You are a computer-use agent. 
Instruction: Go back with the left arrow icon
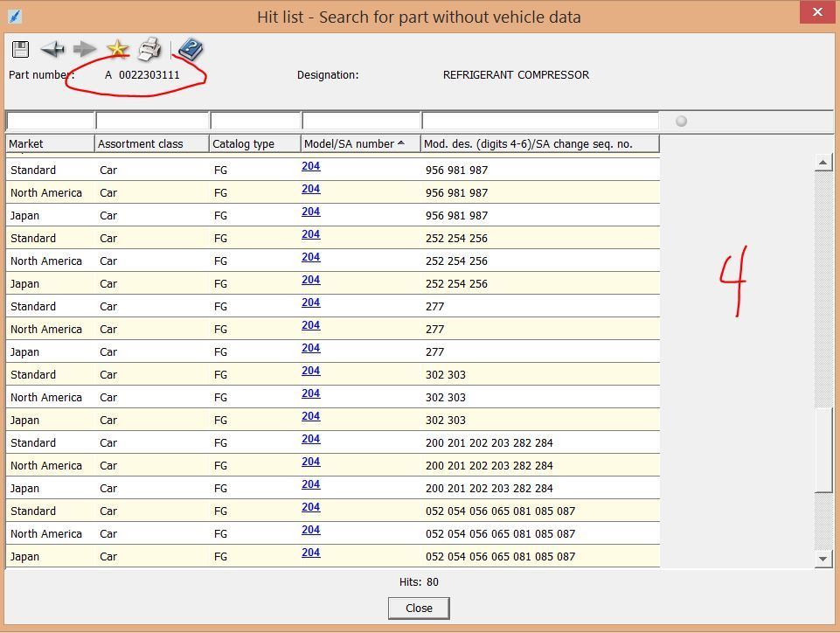(x=52, y=49)
